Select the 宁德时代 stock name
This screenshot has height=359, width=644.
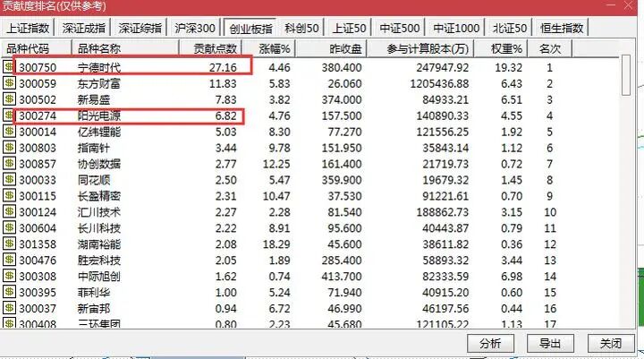(99, 67)
